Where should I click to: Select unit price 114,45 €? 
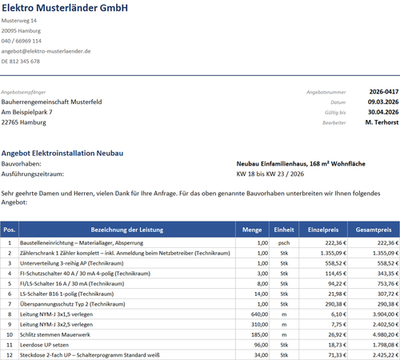(336, 274)
